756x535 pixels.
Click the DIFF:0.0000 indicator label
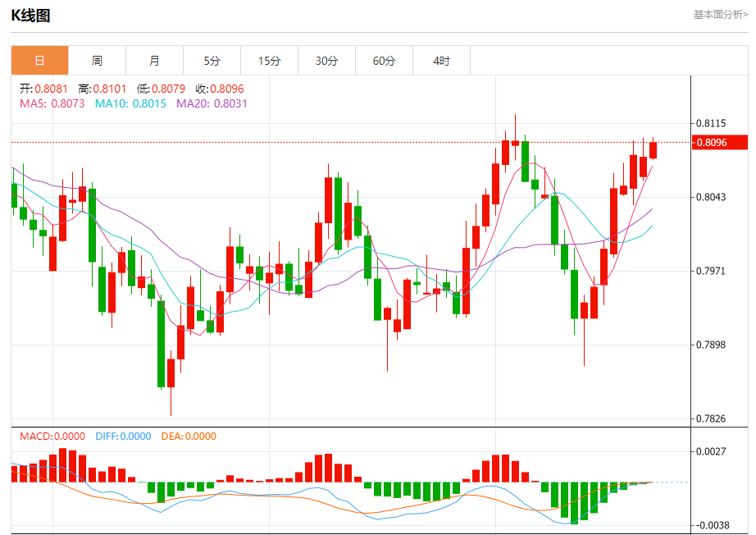(124, 436)
